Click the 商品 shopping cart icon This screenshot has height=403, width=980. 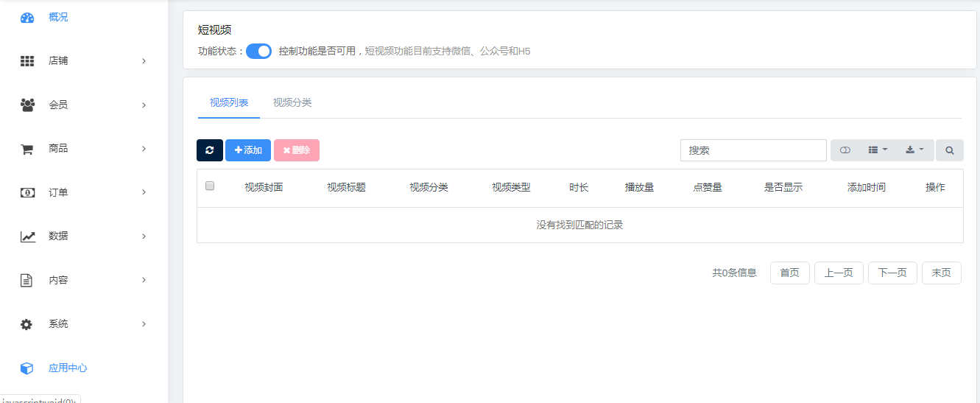(27, 149)
